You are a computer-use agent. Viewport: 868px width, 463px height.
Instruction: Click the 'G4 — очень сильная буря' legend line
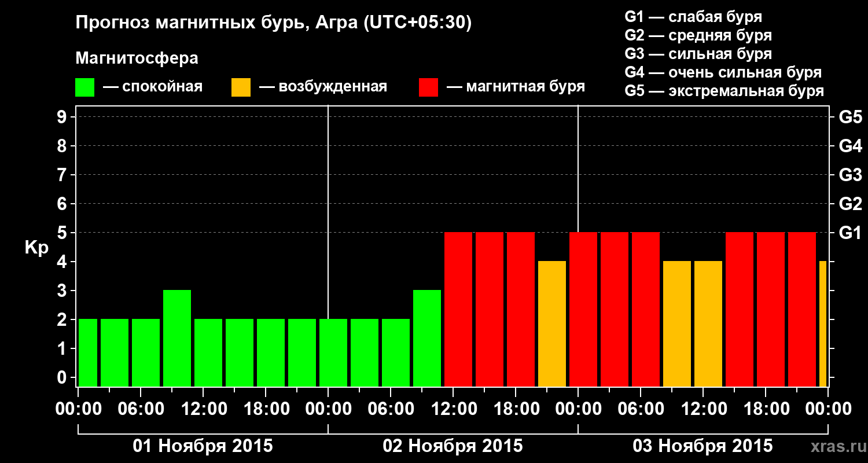point(723,72)
